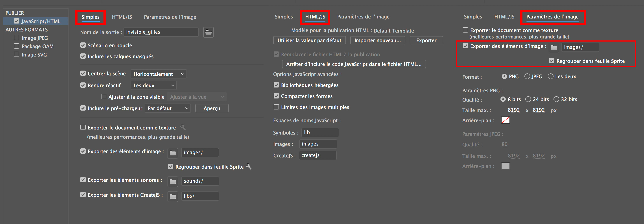Click Images namespace field
644x224 pixels.
coord(318,144)
